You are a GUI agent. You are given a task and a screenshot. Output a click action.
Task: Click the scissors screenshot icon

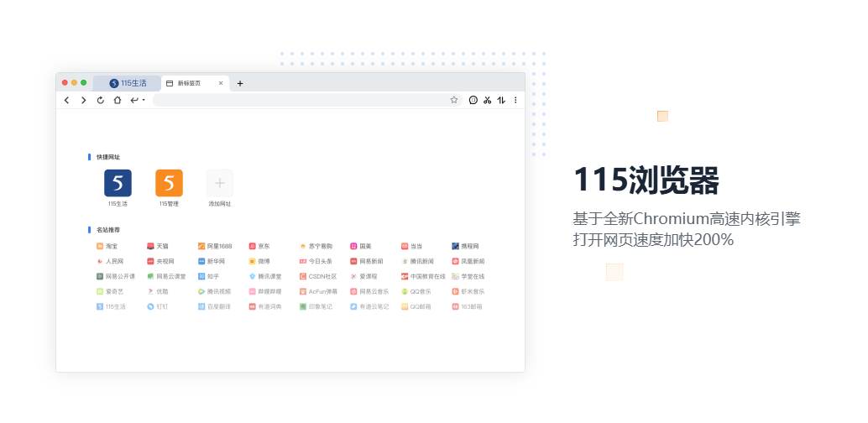(x=487, y=100)
